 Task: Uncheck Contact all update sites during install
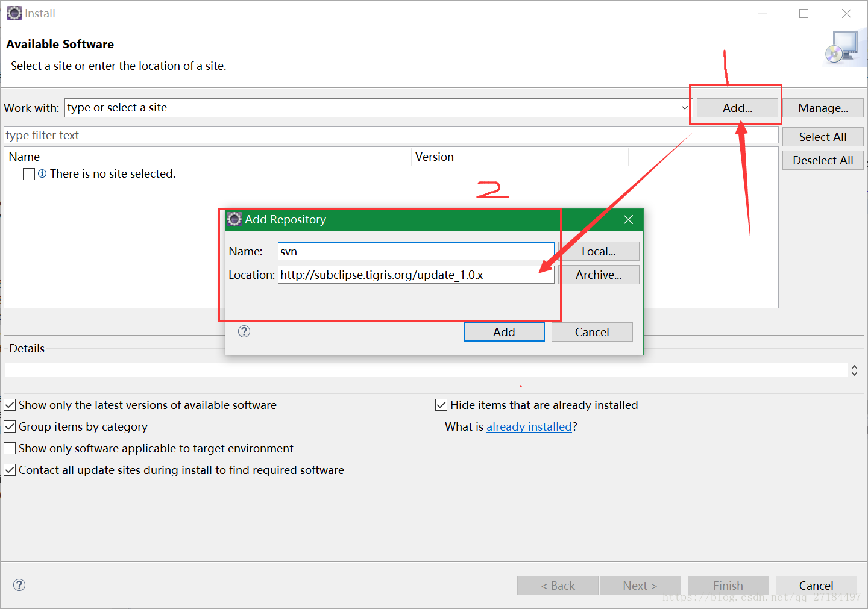click(x=10, y=470)
